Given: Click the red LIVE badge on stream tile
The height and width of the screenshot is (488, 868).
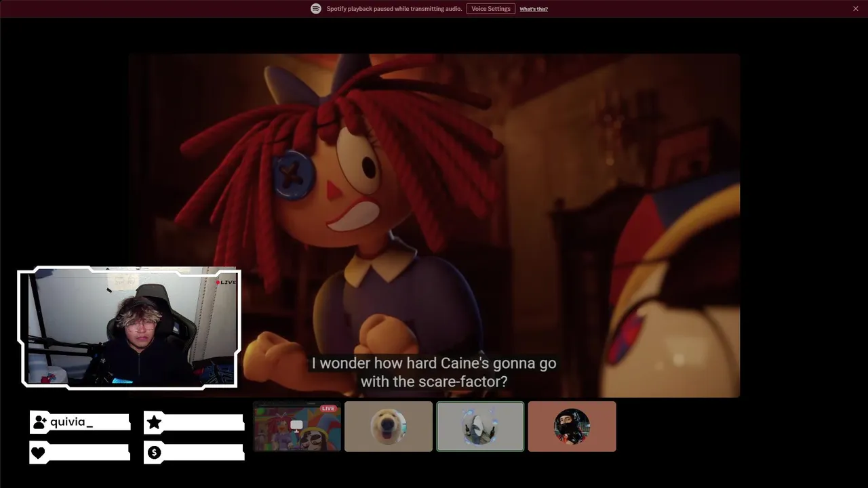Looking at the screenshot, I should (x=328, y=409).
